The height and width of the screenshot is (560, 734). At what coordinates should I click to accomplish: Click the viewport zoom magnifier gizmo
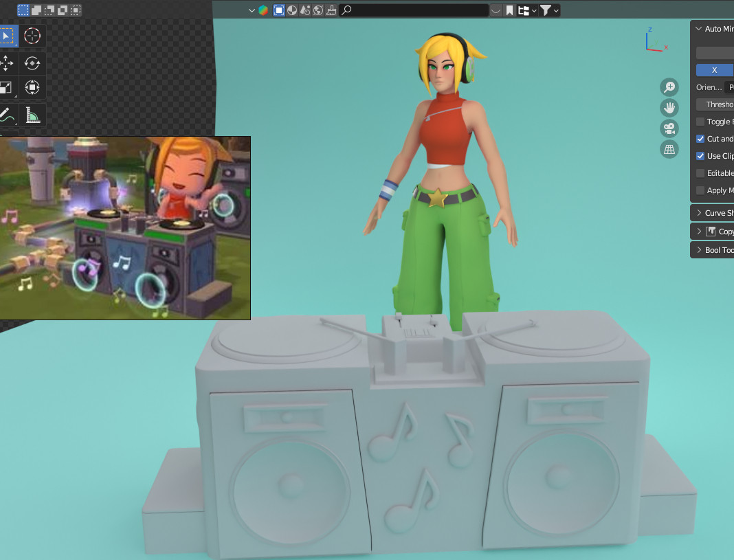point(669,87)
